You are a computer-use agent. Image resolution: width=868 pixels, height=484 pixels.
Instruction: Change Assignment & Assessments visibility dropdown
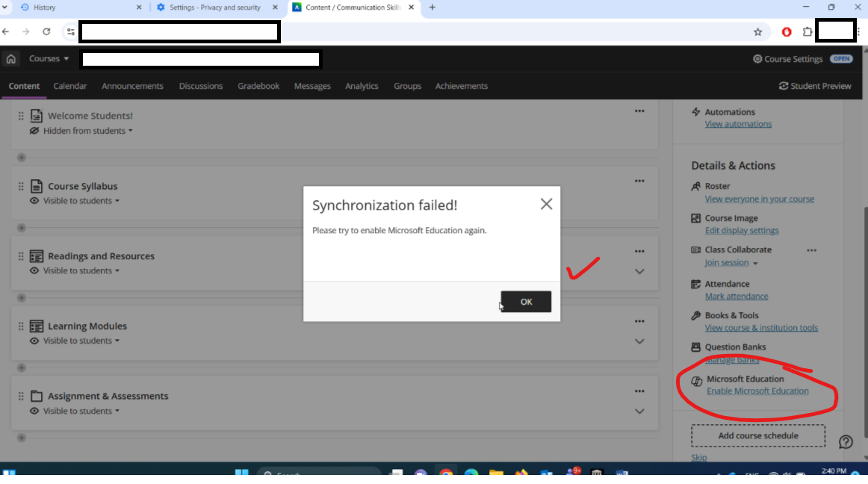[x=75, y=411]
